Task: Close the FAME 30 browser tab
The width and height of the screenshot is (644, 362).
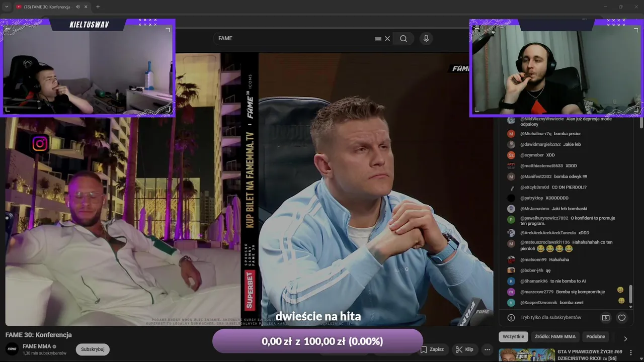Action: pyautogui.click(x=86, y=7)
